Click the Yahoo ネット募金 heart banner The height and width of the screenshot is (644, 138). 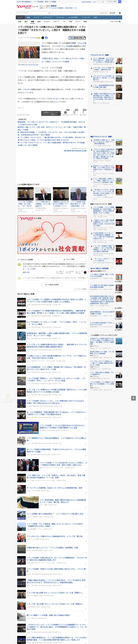click(52, 235)
